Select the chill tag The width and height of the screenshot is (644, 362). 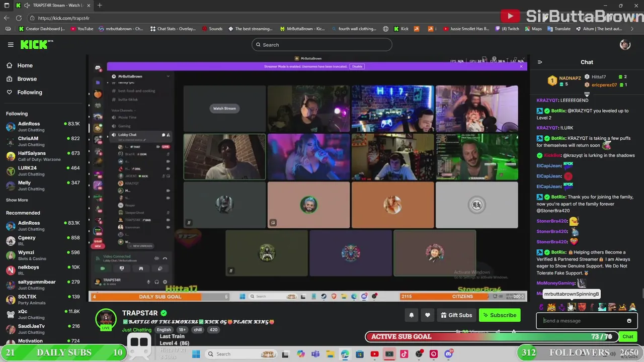198,330
